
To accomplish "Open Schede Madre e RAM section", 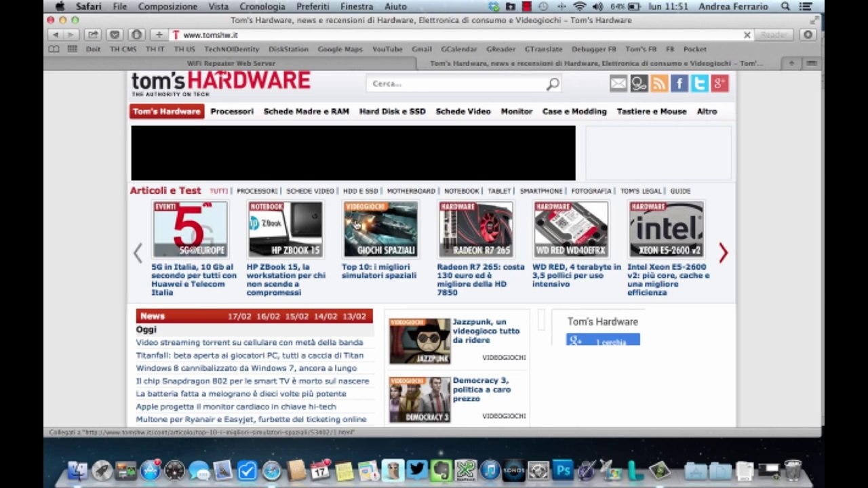I will pyautogui.click(x=307, y=111).
